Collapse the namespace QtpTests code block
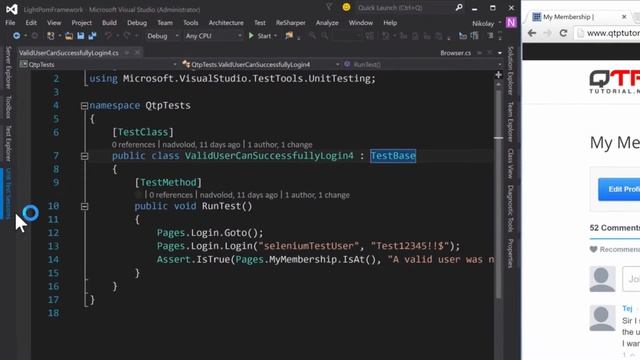This screenshot has width=640, height=360. [84, 106]
